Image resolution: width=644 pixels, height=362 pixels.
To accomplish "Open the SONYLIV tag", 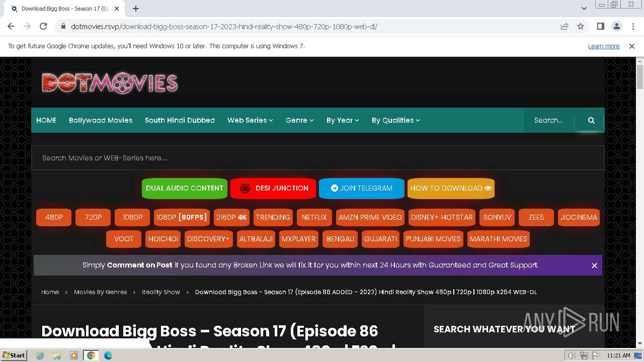I will pos(497,217).
